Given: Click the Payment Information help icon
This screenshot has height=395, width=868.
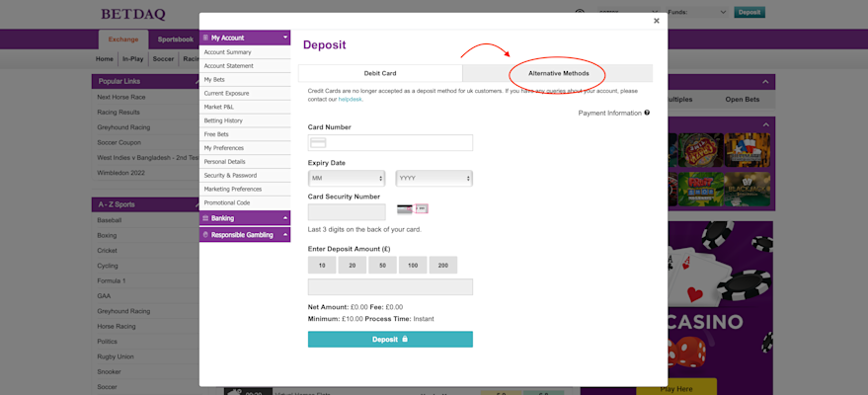Looking at the screenshot, I should pos(647,113).
